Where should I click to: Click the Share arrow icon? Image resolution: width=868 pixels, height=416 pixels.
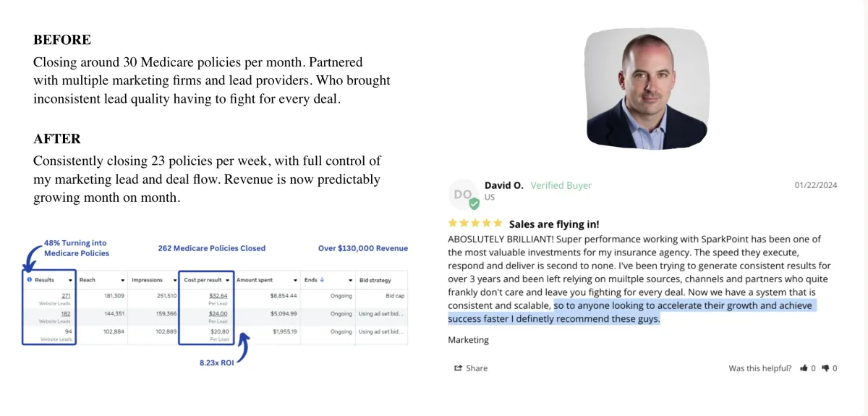pyautogui.click(x=458, y=368)
